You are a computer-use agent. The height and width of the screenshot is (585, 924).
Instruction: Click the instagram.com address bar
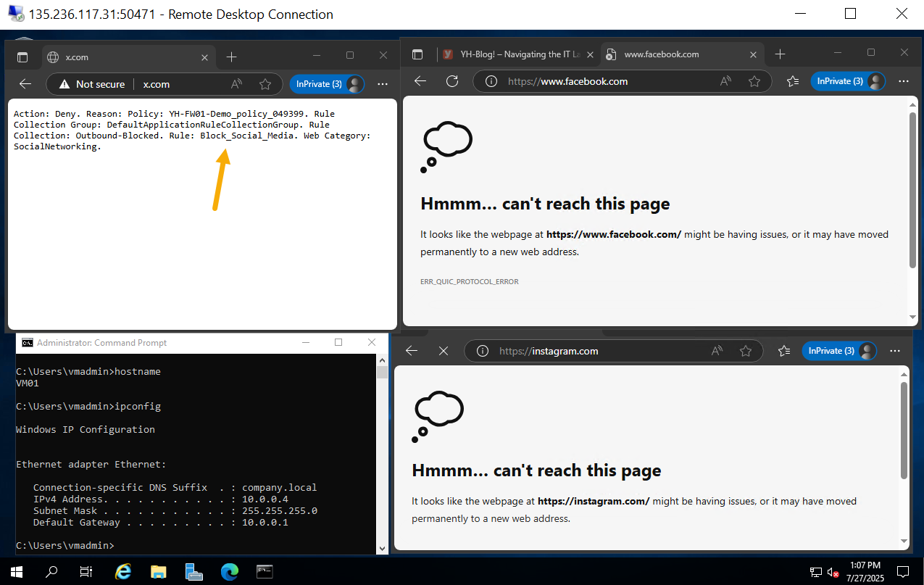coord(614,351)
